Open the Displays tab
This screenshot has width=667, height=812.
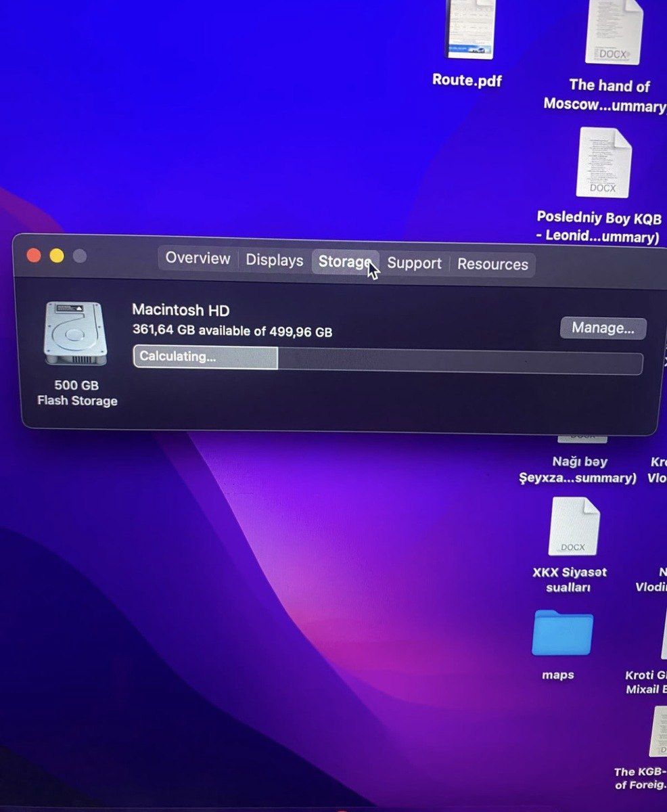(x=274, y=261)
